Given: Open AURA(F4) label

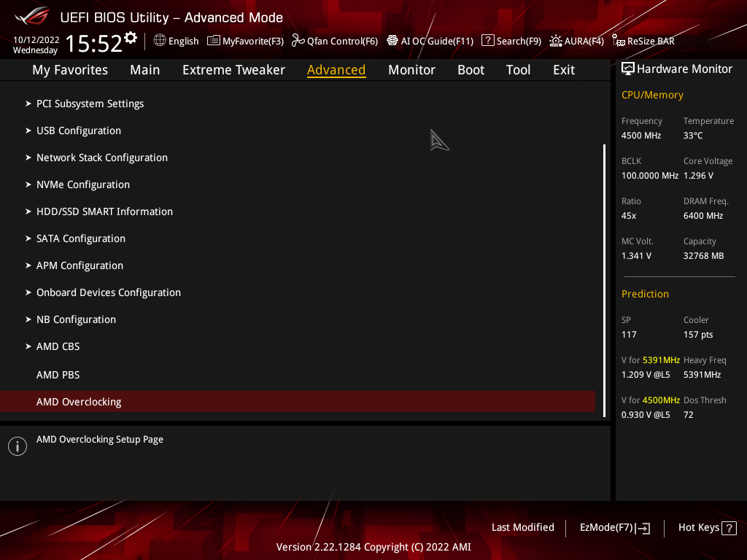Looking at the screenshot, I should coord(584,41).
